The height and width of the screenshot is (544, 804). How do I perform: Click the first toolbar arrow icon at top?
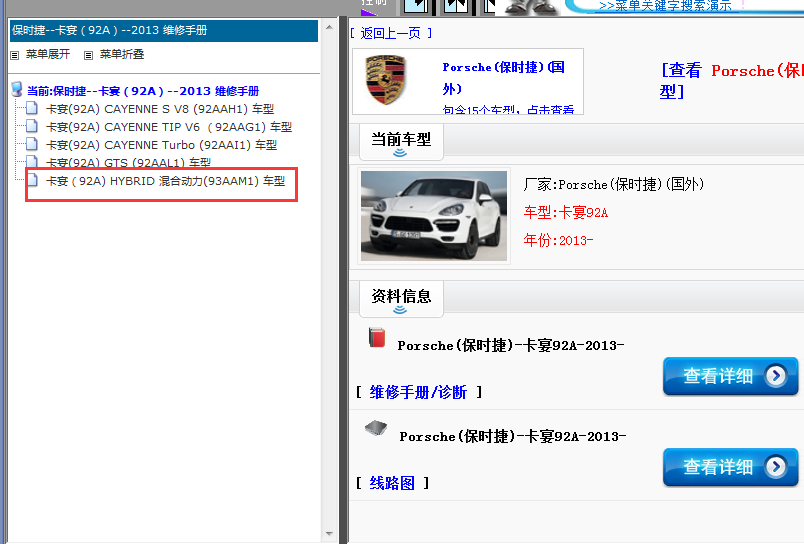click(x=416, y=6)
